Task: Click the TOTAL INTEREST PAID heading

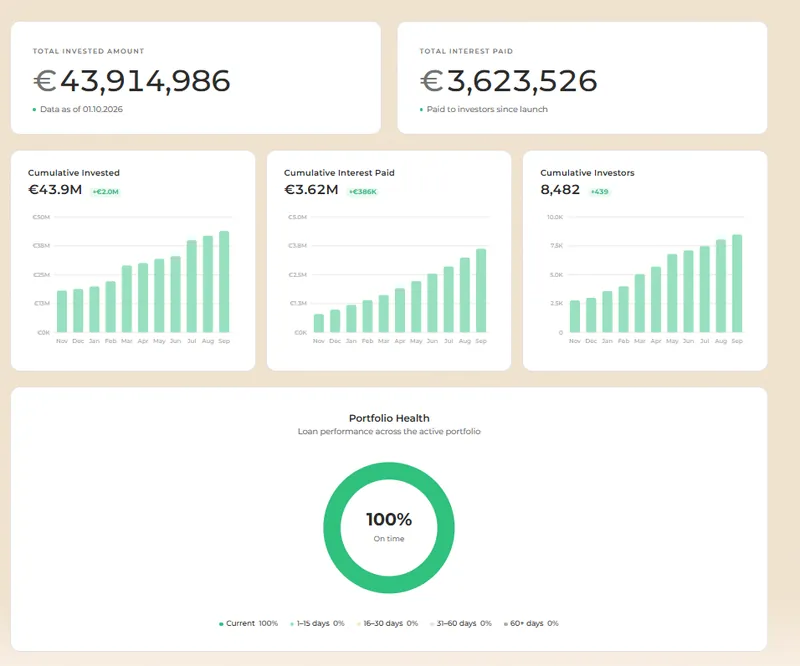Action: pos(466,51)
